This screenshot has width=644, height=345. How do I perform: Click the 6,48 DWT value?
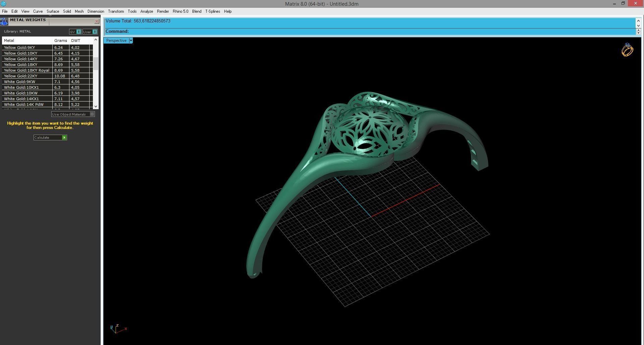(75, 76)
